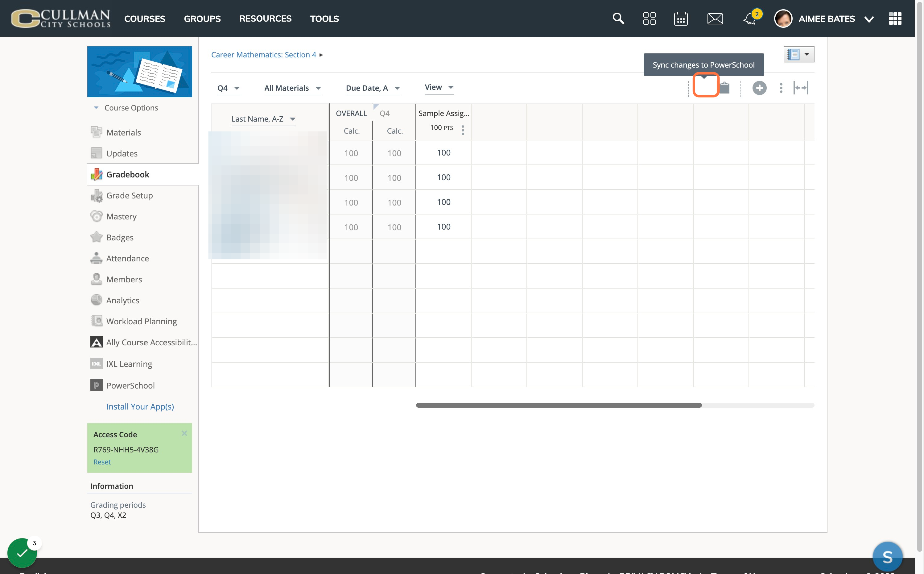This screenshot has height=574, width=924.
Task: Open Sample Assig column three-dot menu
Action: pyautogui.click(x=463, y=130)
